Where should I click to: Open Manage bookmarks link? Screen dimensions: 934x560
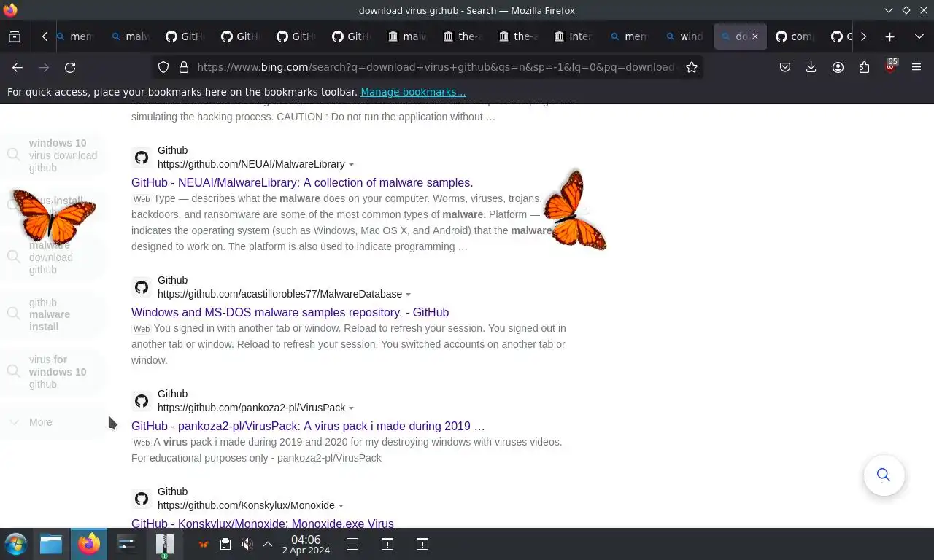pyautogui.click(x=413, y=92)
